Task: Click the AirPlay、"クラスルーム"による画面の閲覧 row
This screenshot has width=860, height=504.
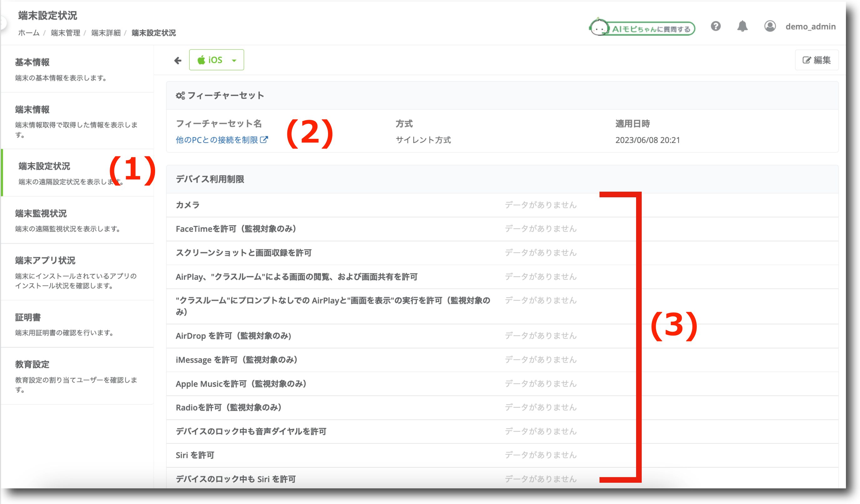Action: tap(502, 277)
